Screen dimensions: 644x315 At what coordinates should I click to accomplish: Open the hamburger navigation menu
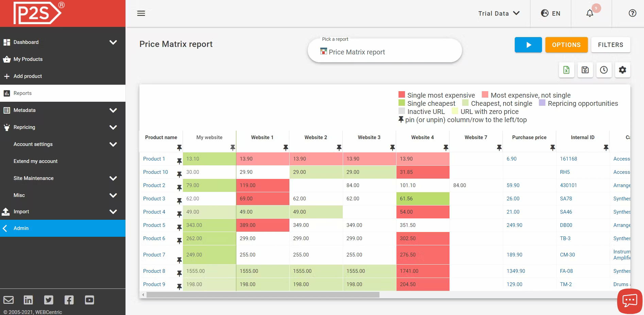pyautogui.click(x=141, y=13)
